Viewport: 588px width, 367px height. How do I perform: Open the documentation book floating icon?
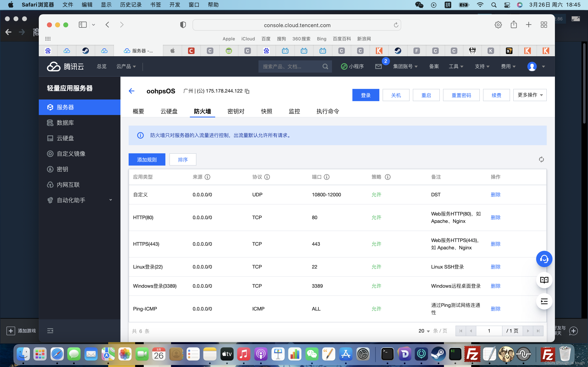pos(544,280)
